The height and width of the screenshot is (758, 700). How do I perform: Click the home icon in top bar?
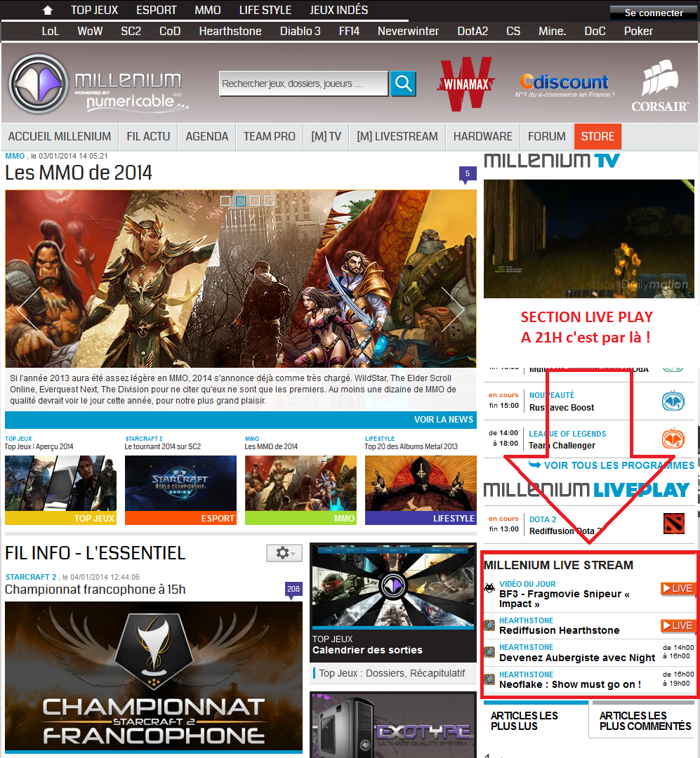coord(48,10)
